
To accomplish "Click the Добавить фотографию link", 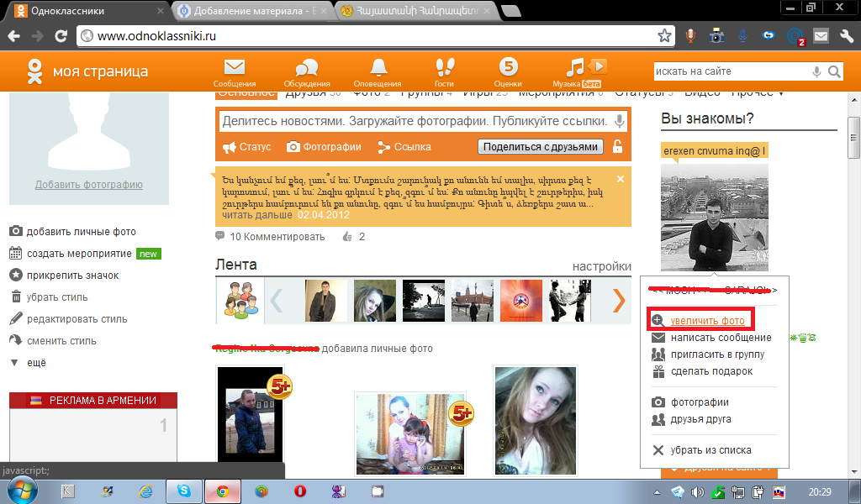I will pyautogui.click(x=89, y=184).
